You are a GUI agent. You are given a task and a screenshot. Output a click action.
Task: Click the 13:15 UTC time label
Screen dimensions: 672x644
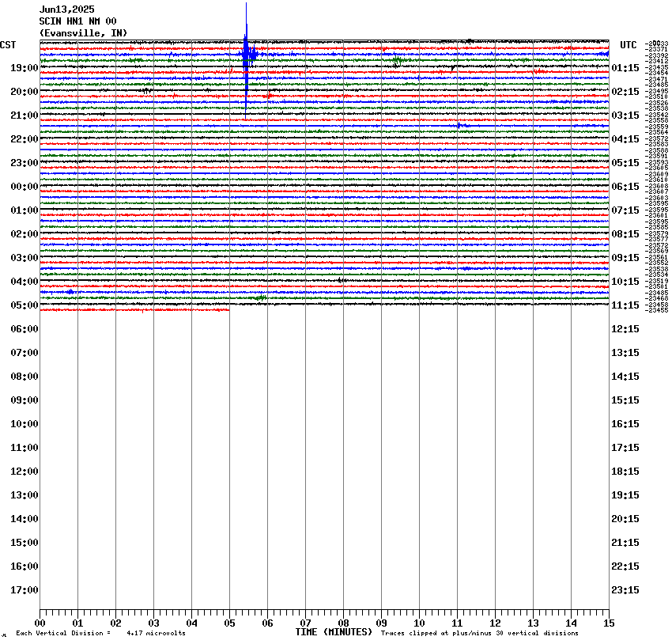(x=625, y=353)
